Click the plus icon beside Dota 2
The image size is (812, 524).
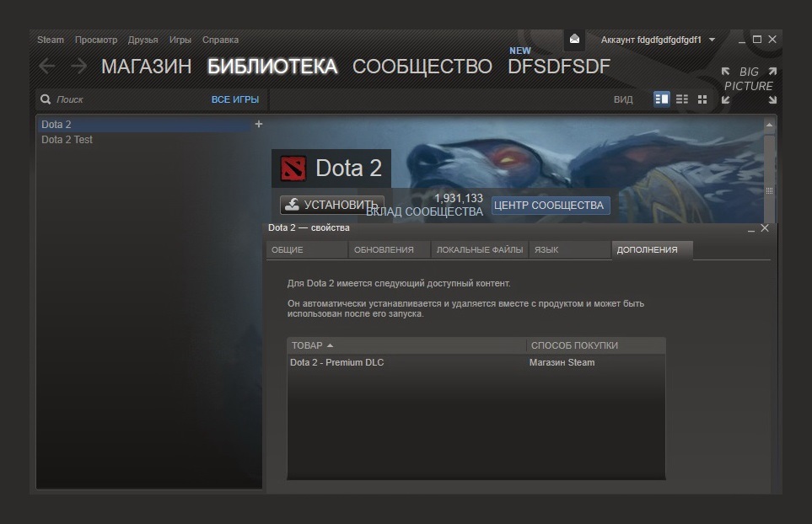[259, 124]
